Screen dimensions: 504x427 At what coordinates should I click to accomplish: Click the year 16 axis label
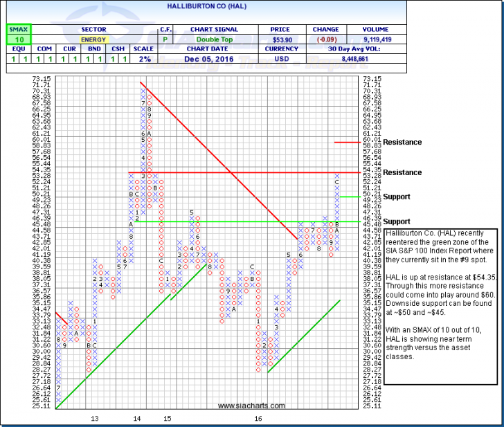pos(258,419)
